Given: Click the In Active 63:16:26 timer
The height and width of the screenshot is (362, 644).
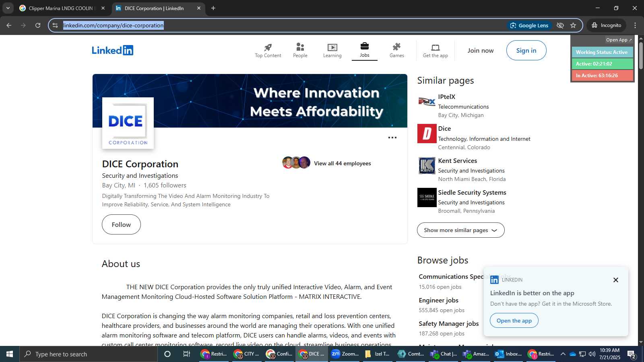Looking at the screenshot, I should [602, 76].
